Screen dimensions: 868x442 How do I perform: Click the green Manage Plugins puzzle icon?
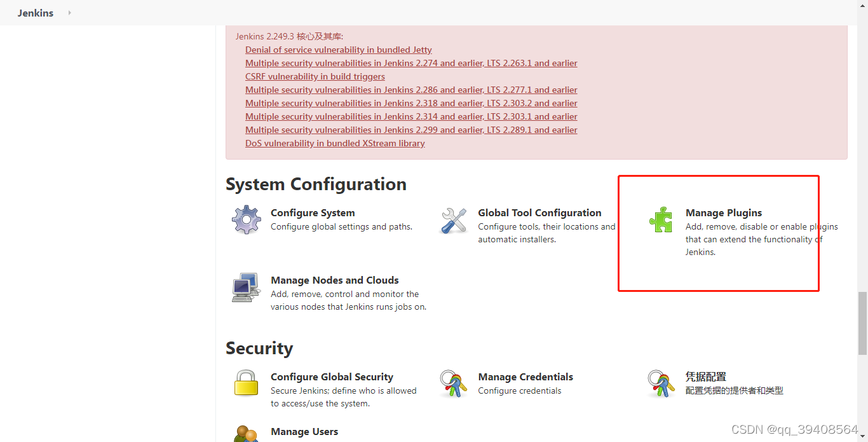pos(661,219)
